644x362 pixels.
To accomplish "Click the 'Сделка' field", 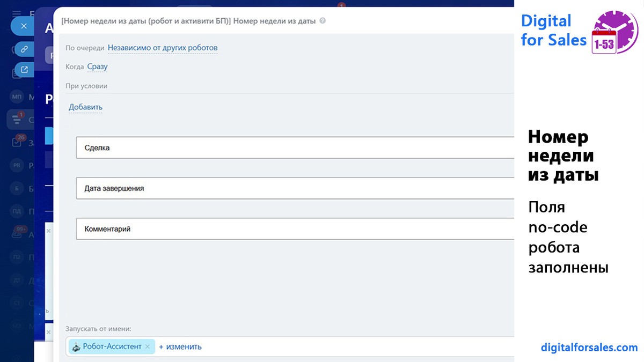I will click(x=295, y=147).
